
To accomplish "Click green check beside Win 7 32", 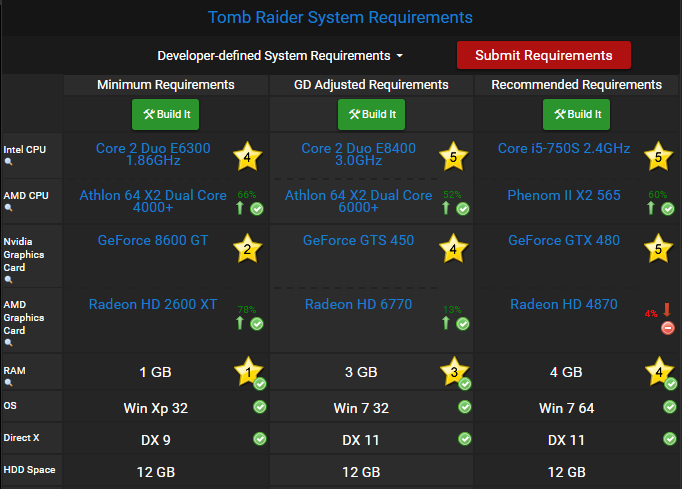I will pyautogui.click(x=465, y=407).
